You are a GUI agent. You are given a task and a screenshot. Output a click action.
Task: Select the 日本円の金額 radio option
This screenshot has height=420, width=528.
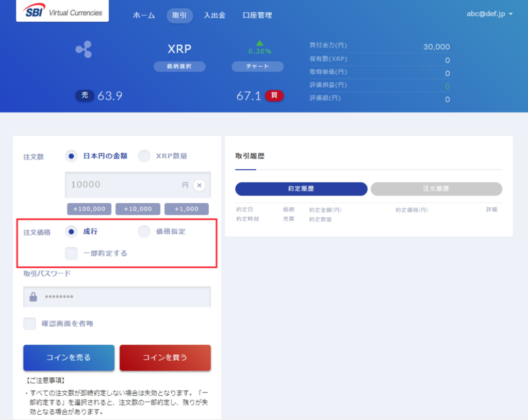[x=72, y=156]
